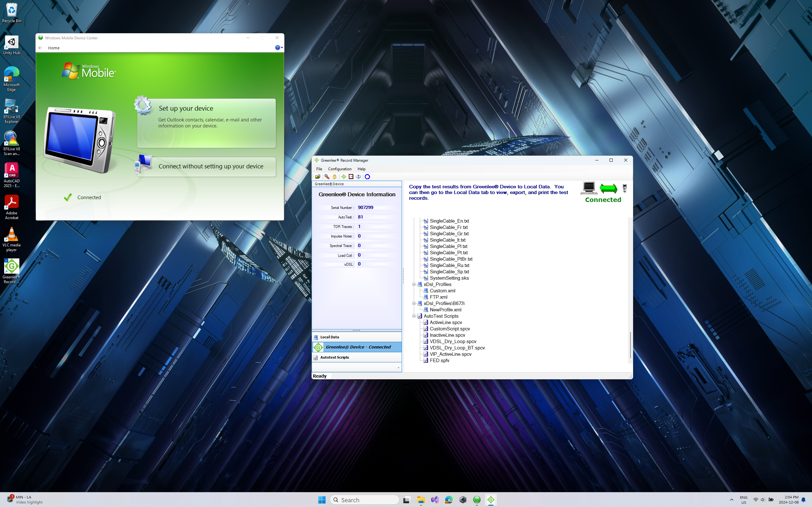Click the yellow padlock toolbar icon
This screenshot has height=507, width=812.
tap(334, 177)
